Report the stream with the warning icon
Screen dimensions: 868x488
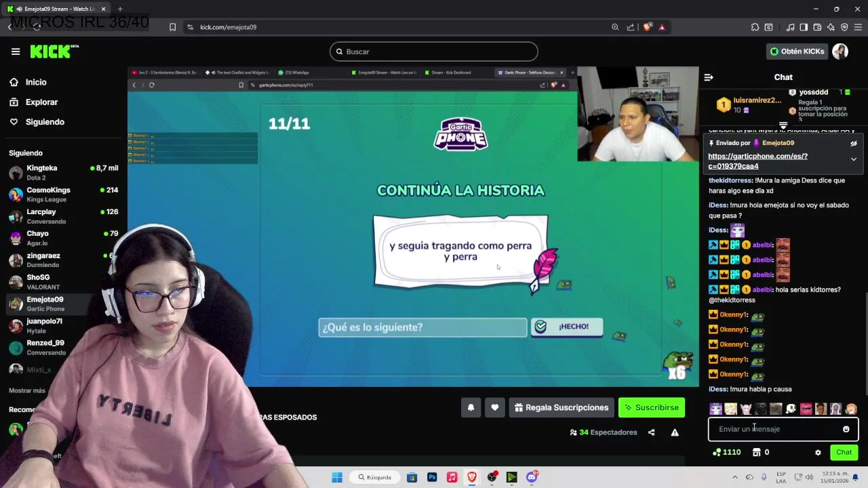(x=675, y=432)
